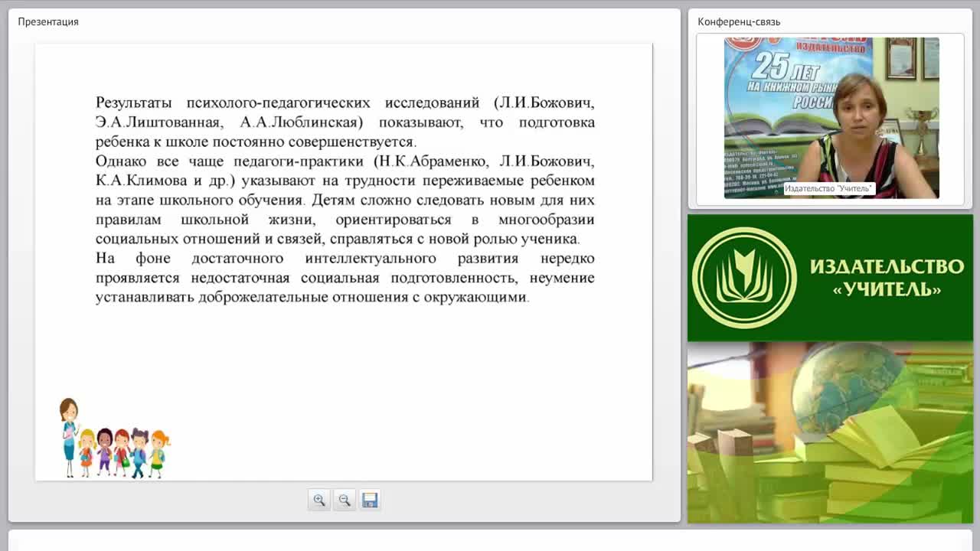980x551 pixels.
Task: Click the paragraph starting with Результаты психолого-педагогических
Action: click(x=345, y=122)
